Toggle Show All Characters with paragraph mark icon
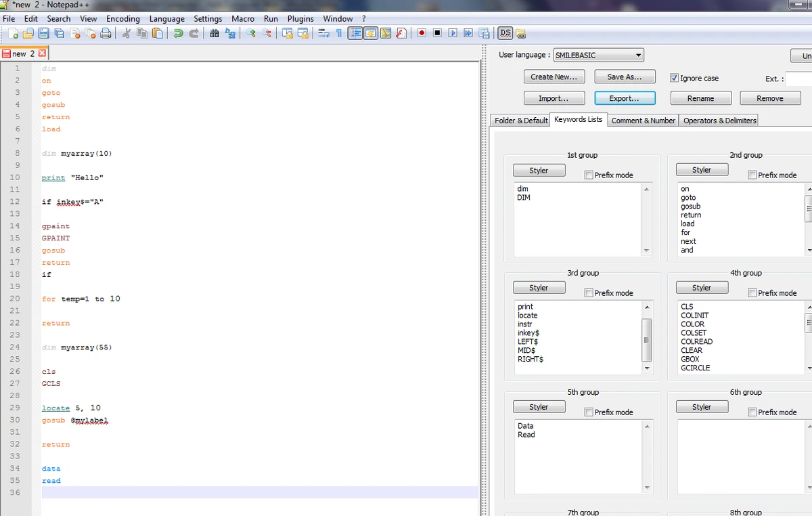 [340, 33]
